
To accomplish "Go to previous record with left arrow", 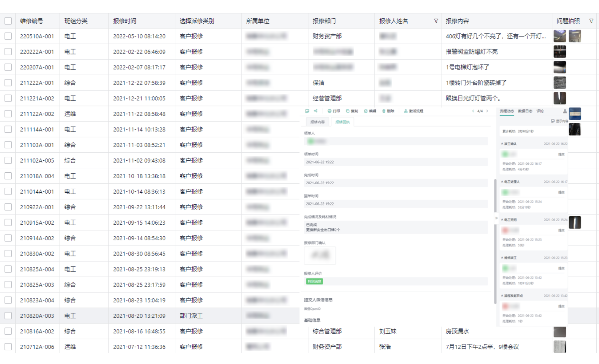I will pyautogui.click(x=473, y=111).
